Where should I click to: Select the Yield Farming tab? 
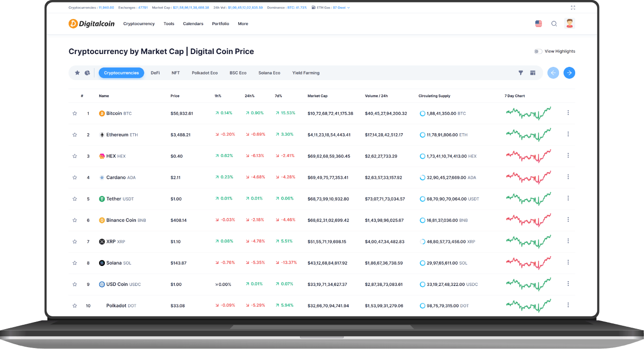pyautogui.click(x=306, y=73)
